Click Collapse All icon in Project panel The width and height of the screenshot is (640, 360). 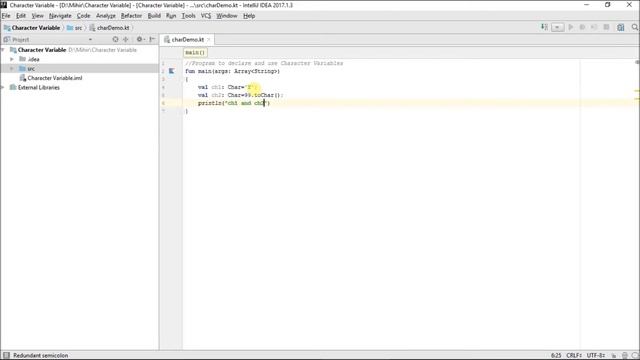pos(126,40)
